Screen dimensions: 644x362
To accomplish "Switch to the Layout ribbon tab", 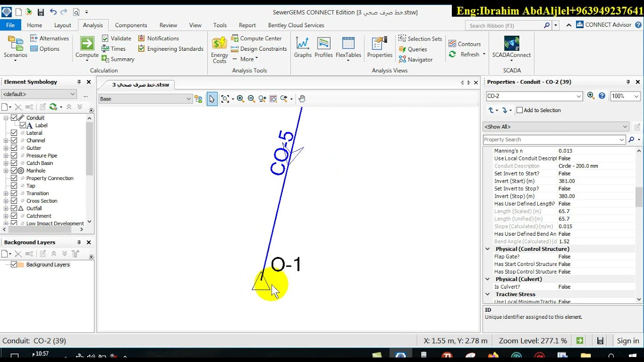I will [x=62, y=25].
